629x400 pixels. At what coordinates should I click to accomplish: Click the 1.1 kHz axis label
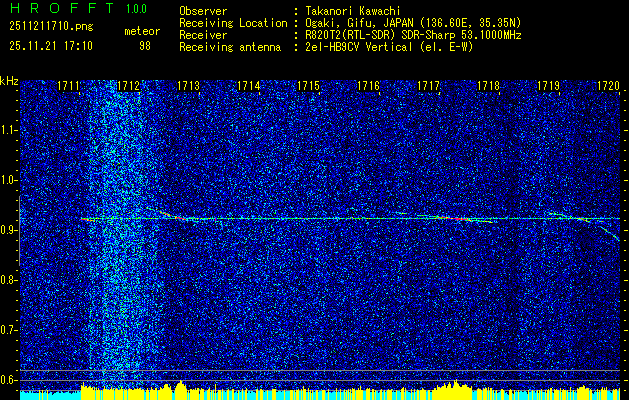pos(8,130)
